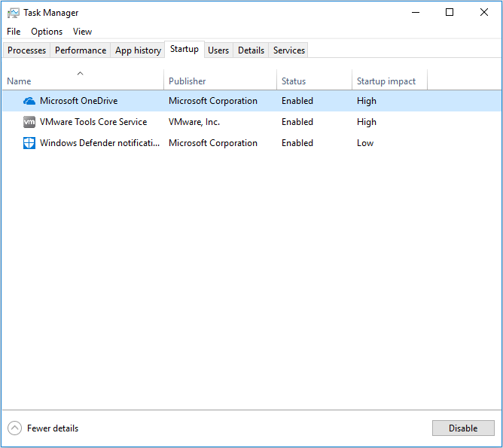
Task: Go to the Details tab
Action: (251, 50)
